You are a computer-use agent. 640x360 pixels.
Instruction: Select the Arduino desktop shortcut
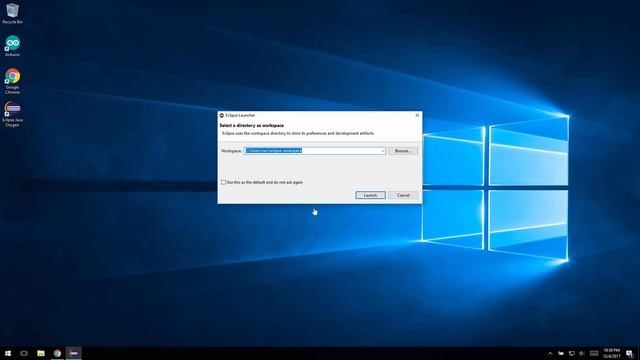(12, 46)
